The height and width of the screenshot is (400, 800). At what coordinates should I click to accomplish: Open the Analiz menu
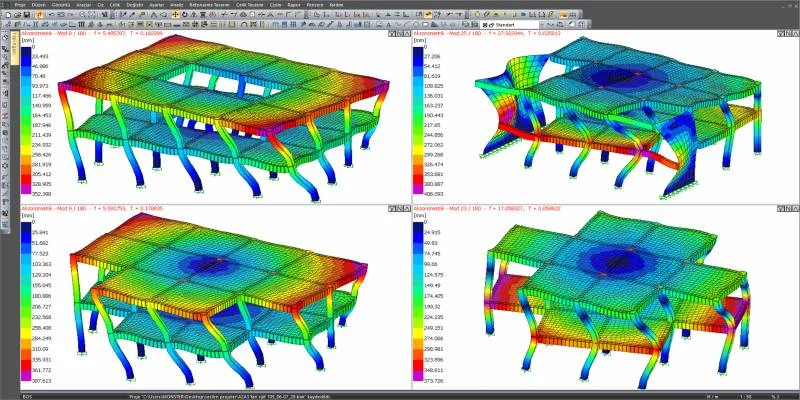coord(177,4)
